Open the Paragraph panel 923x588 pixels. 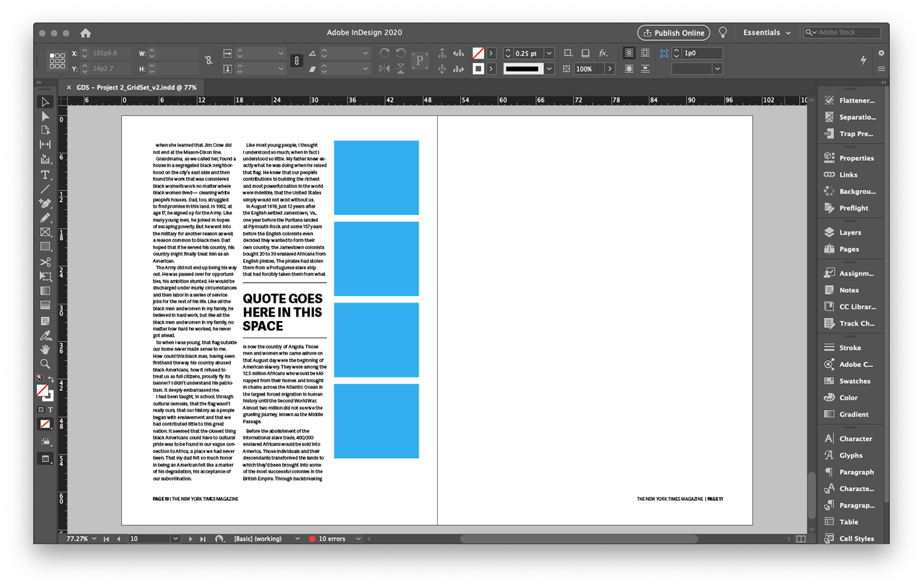click(x=856, y=472)
